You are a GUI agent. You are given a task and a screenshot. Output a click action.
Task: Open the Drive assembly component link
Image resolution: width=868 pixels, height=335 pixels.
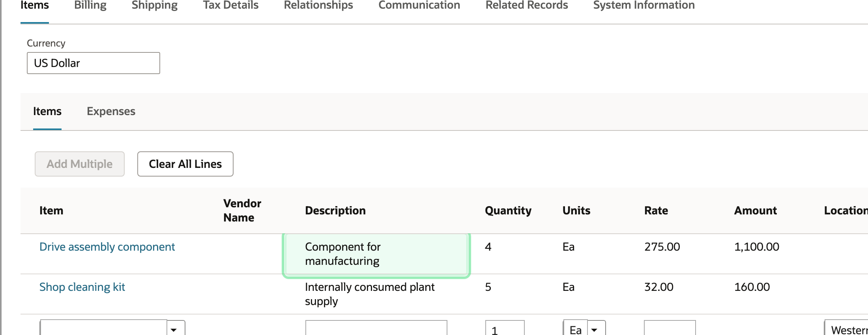[107, 247]
